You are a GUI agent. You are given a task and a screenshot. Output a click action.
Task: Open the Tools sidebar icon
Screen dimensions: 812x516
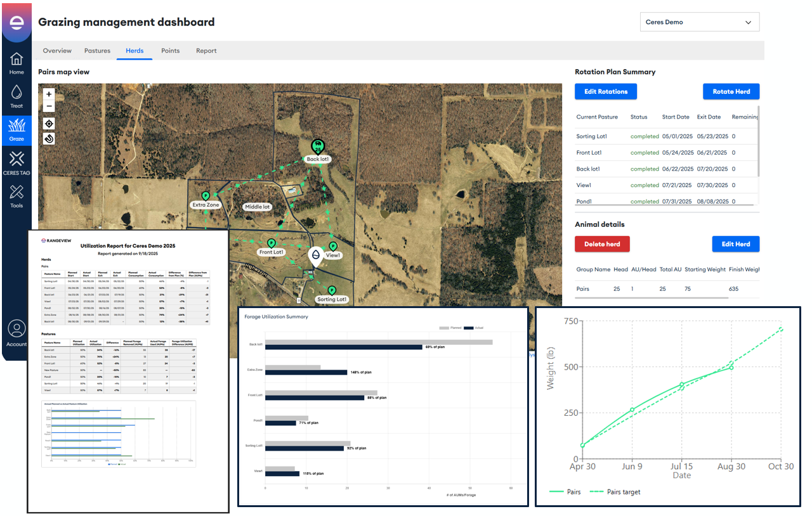(16, 195)
